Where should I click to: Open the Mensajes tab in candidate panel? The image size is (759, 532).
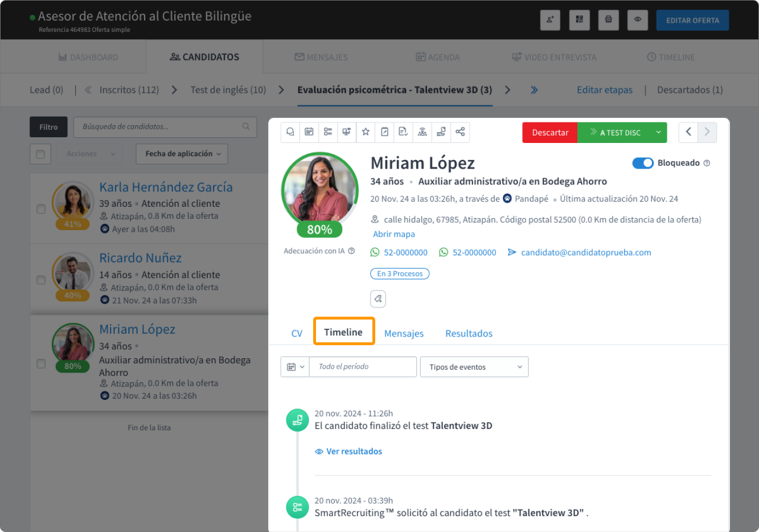[404, 334]
